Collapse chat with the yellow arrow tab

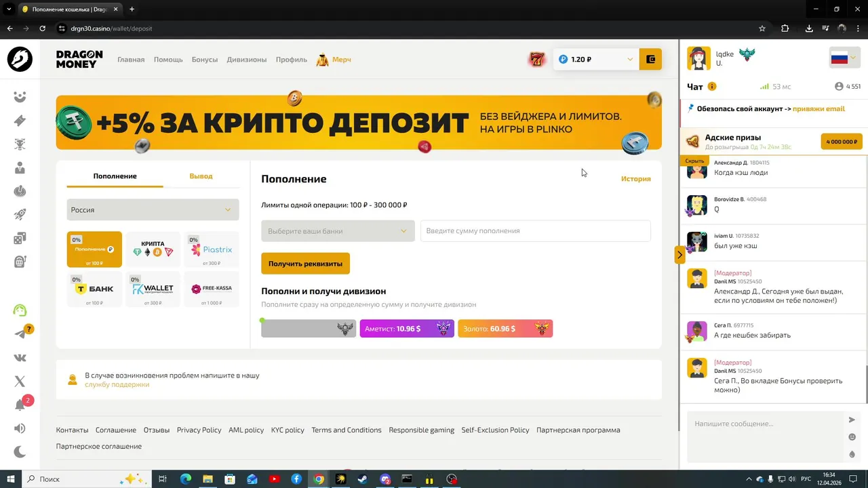click(679, 255)
